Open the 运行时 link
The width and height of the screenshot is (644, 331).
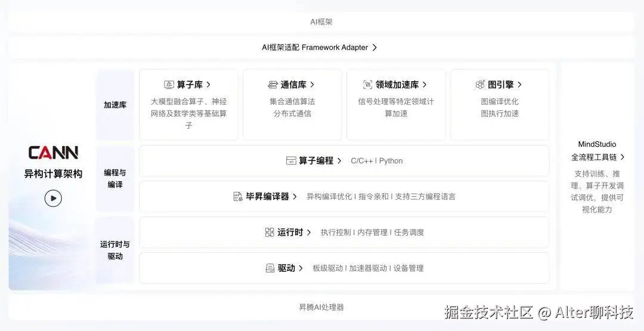point(290,233)
